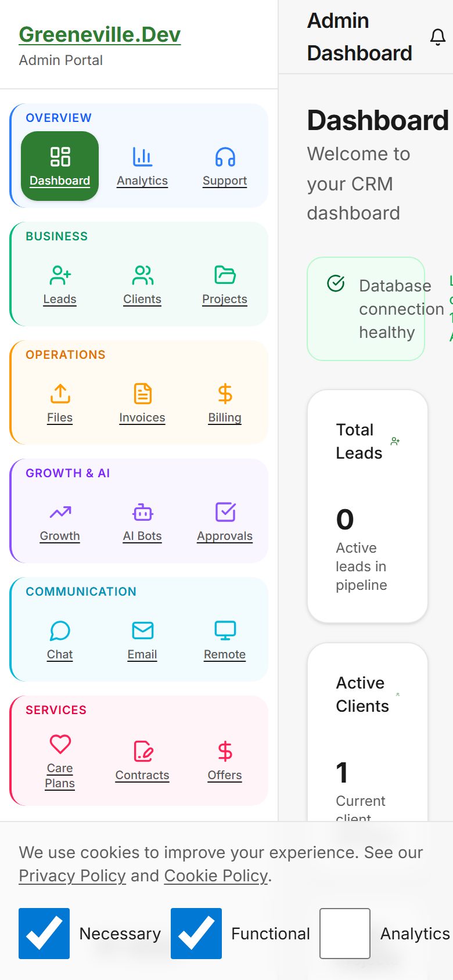Open the Cookie Policy link
The image size is (453, 980).
[216, 875]
